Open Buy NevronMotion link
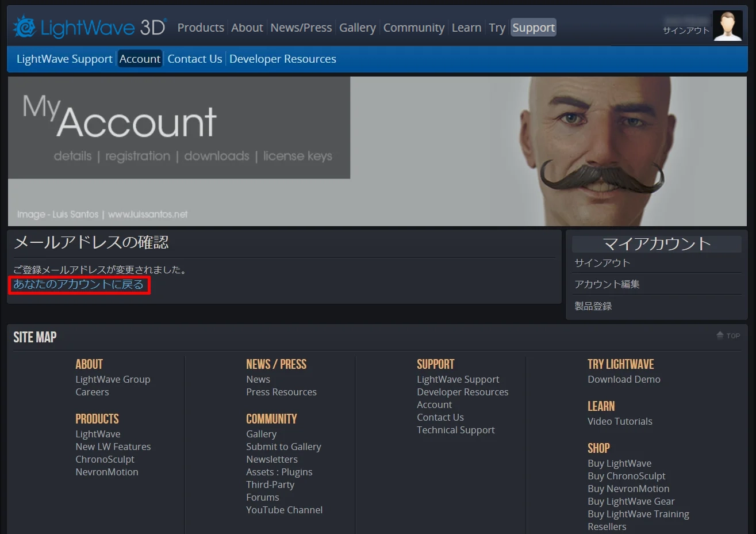 tap(628, 489)
